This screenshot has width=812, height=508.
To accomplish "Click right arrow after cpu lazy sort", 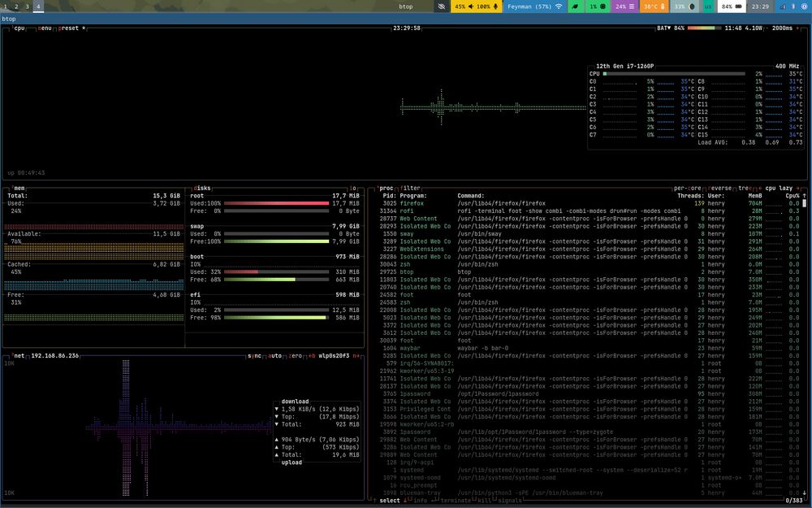I will (798, 189).
